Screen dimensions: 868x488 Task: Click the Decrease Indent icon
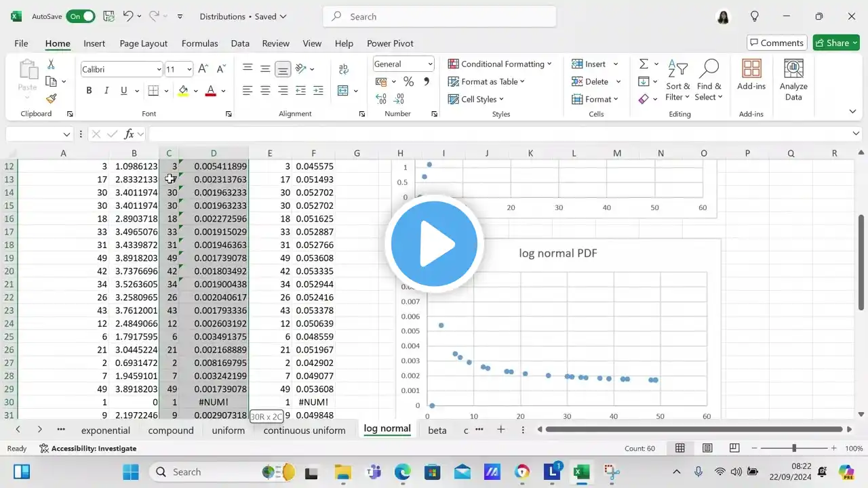coord(300,91)
